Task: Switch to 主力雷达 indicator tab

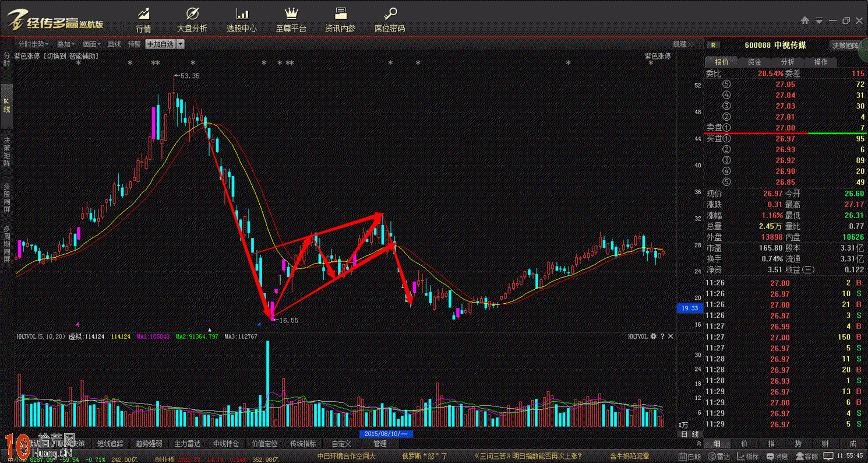Action: tap(188, 444)
